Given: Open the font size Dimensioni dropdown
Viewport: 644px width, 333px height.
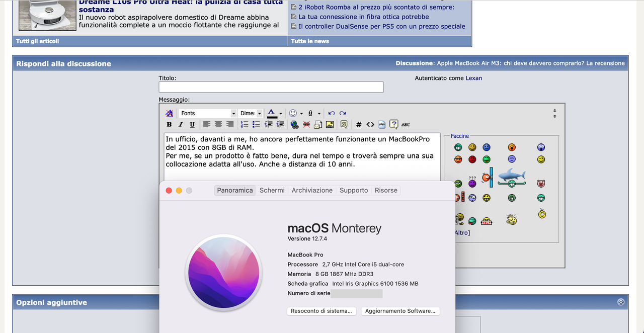Looking at the screenshot, I should 251,113.
